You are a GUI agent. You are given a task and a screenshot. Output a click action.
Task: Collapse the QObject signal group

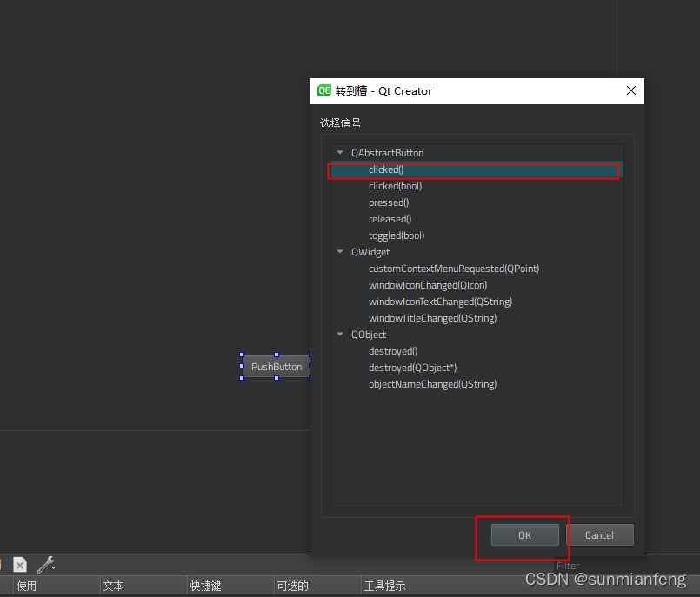coord(339,334)
